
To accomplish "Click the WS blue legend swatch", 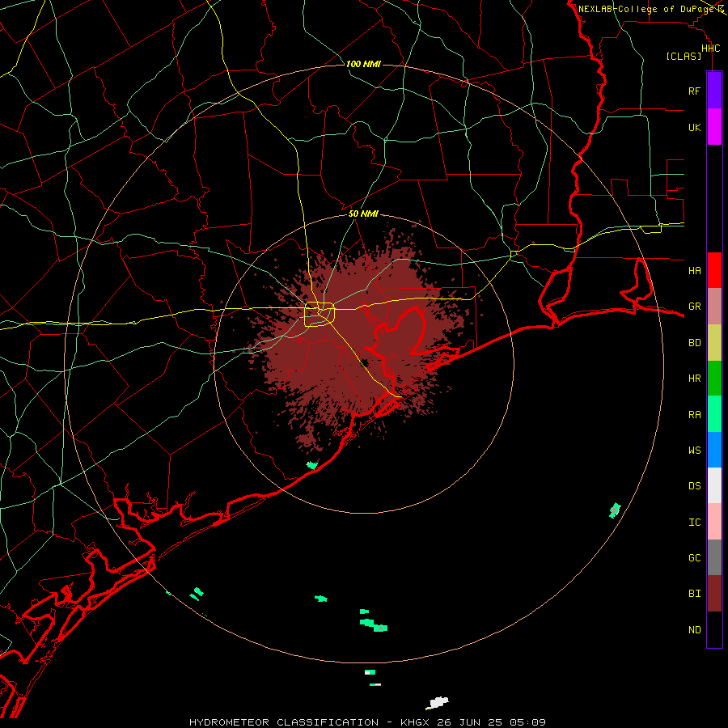I will pyautogui.click(x=714, y=450).
